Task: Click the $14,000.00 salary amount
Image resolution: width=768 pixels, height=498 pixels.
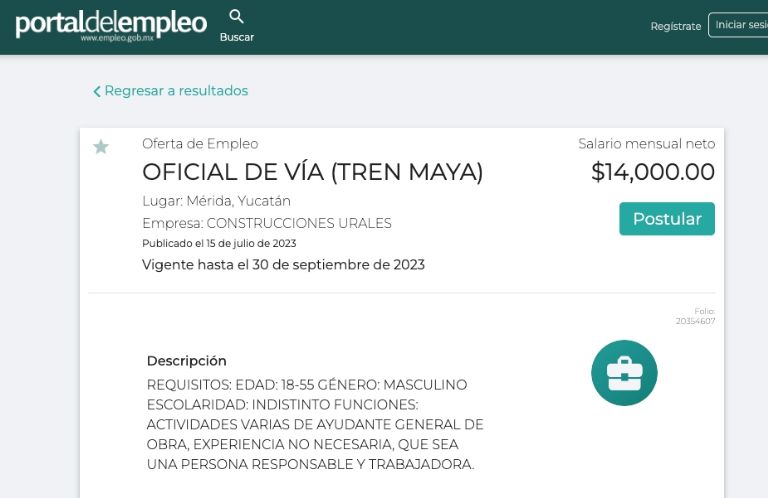Action: click(x=653, y=172)
